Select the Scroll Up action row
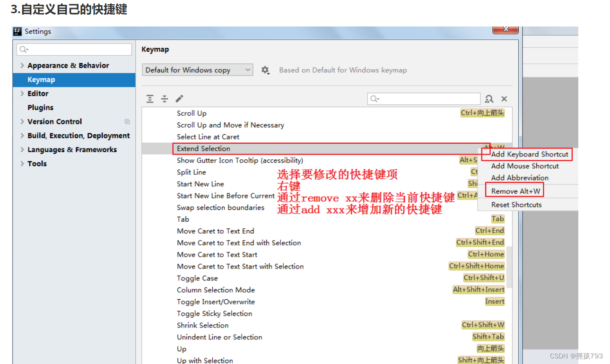This screenshot has width=610, height=364. (324, 113)
